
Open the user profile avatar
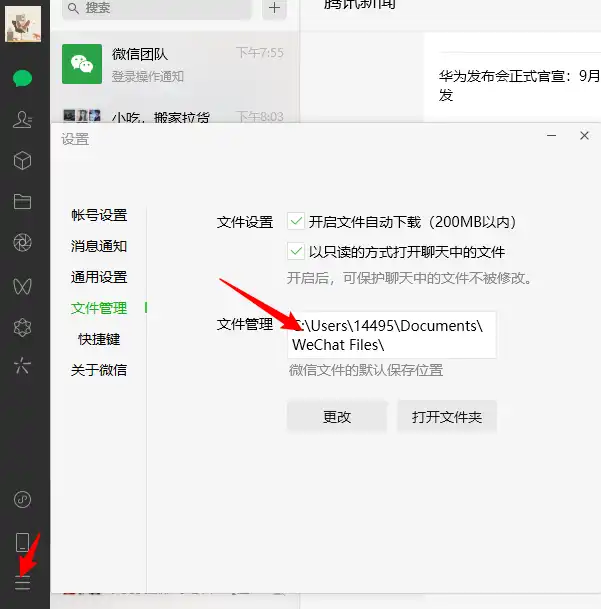(23, 24)
